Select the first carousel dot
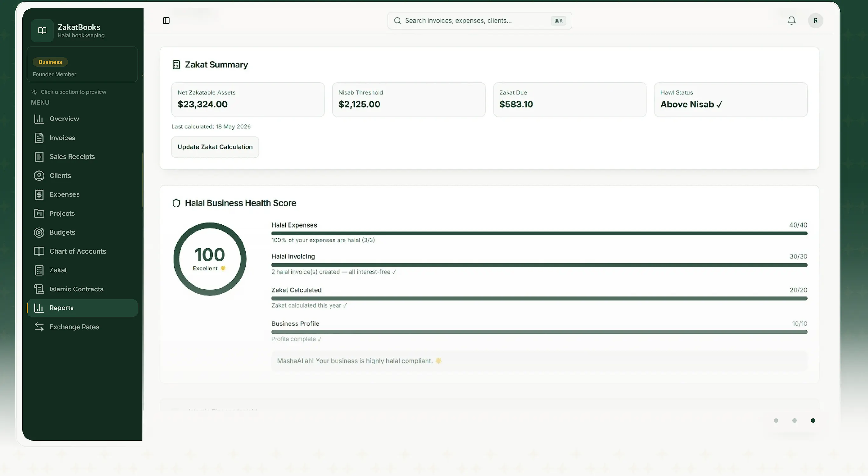The width and height of the screenshot is (868, 476). 776,420
